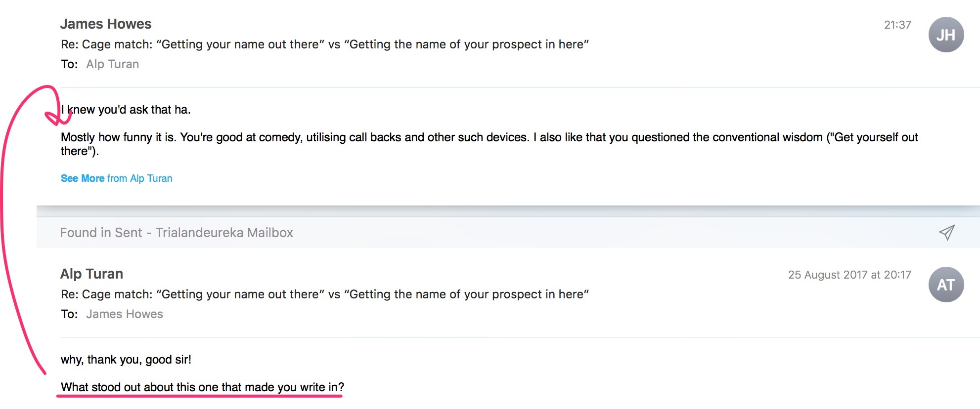Click the To: label in second message
The height and width of the screenshot is (409, 980).
click(x=69, y=314)
